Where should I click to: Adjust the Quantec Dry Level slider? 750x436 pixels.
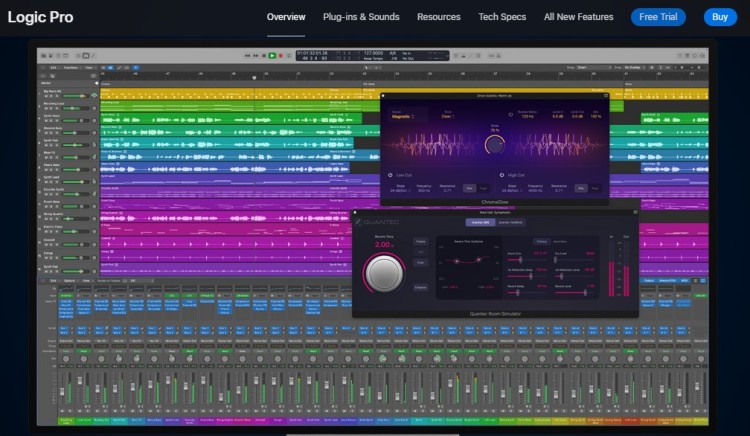pos(574,260)
